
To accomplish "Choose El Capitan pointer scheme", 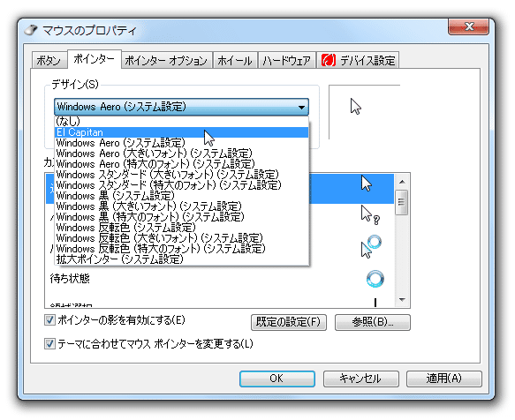I will [x=181, y=132].
